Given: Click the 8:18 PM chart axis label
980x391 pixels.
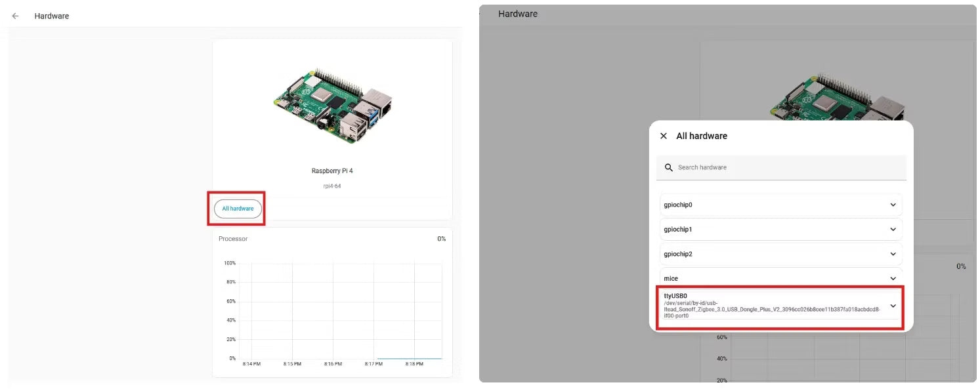Looking at the screenshot, I should tap(414, 363).
